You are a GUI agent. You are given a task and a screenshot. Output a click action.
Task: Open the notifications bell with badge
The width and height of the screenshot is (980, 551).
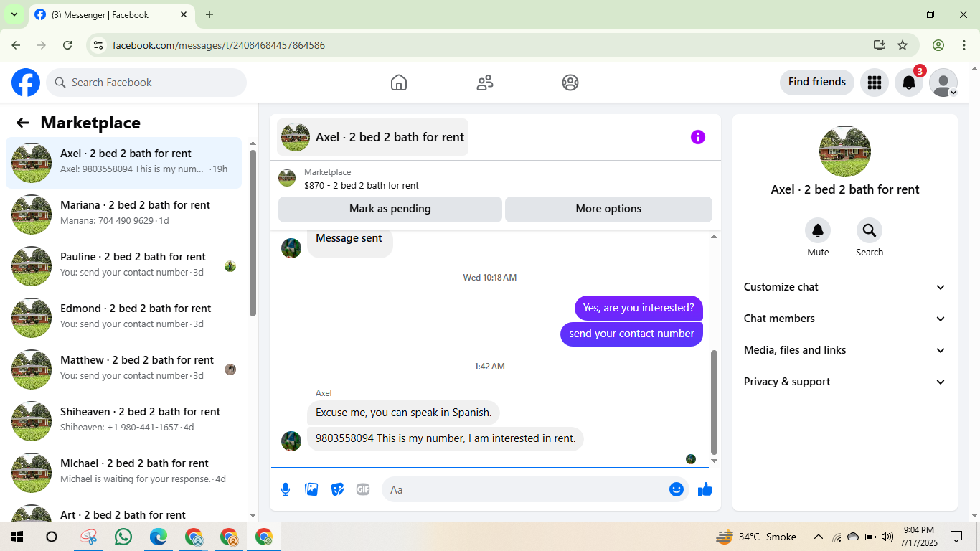pos(909,83)
